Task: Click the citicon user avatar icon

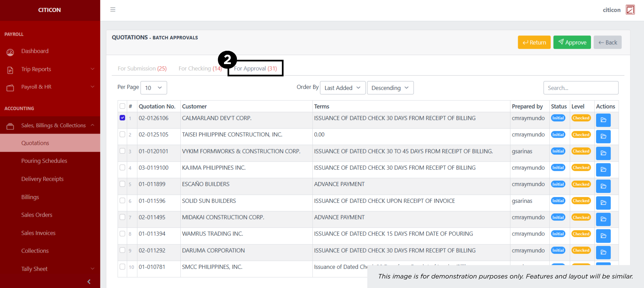Action: 630,10
